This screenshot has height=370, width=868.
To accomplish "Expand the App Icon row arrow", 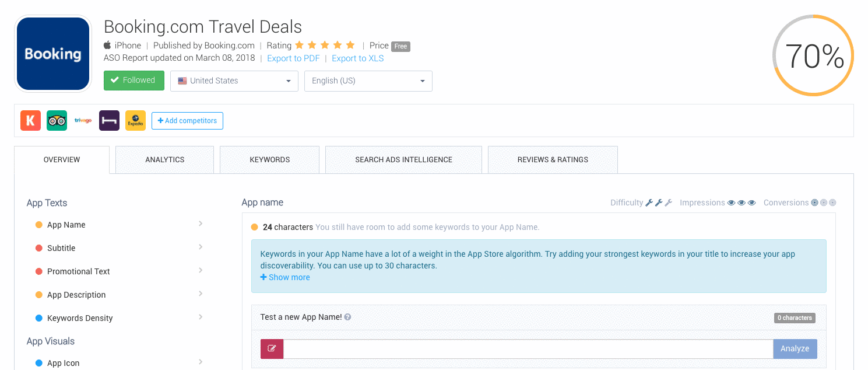I will (201, 362).
